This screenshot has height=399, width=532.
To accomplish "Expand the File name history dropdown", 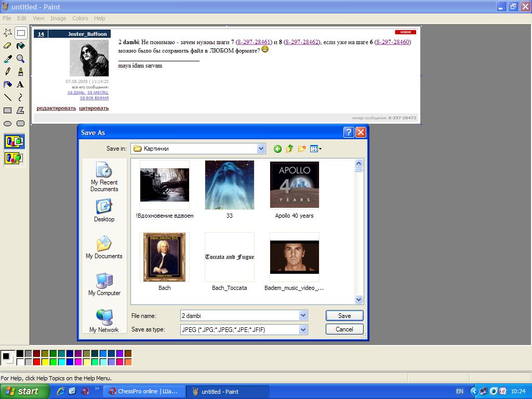I will [303, 315].
